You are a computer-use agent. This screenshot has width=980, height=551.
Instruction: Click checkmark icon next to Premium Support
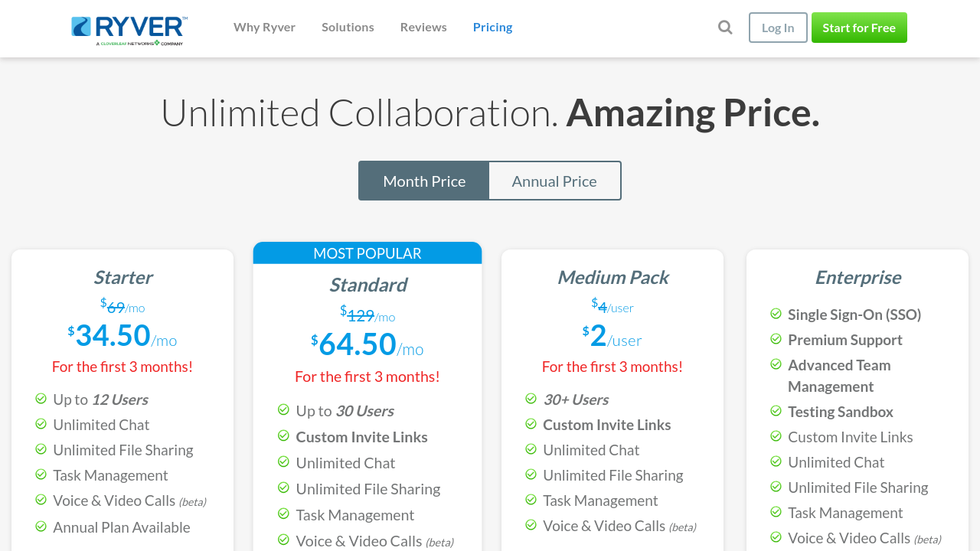[x=776, y=339]
